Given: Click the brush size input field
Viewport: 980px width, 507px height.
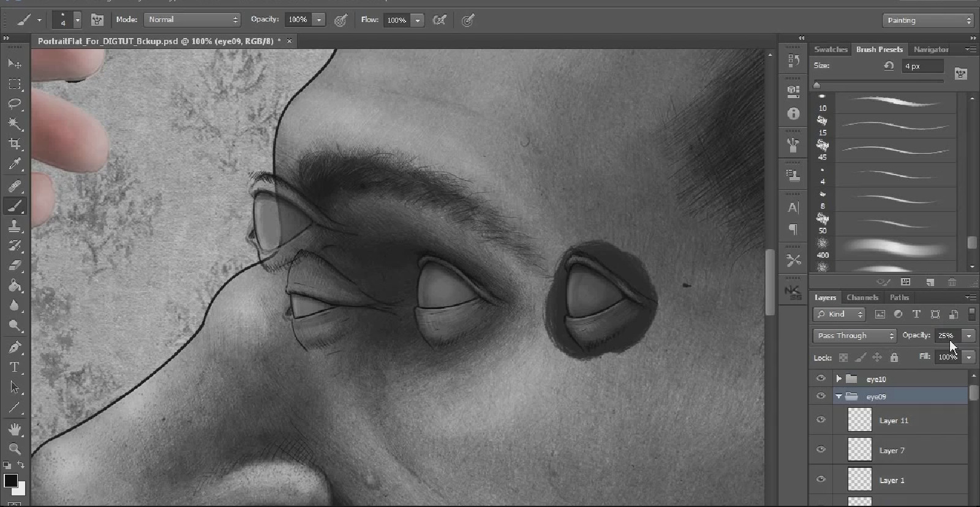Looking at the screenshot, I should pyautogui.click(x=923, y=66).
